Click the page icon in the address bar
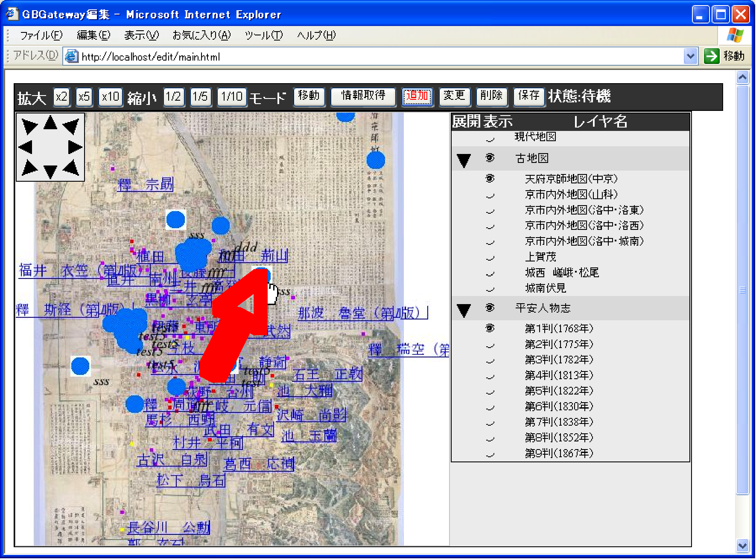The width and height of the screenshot is (756, 560). tap(72, 56)
